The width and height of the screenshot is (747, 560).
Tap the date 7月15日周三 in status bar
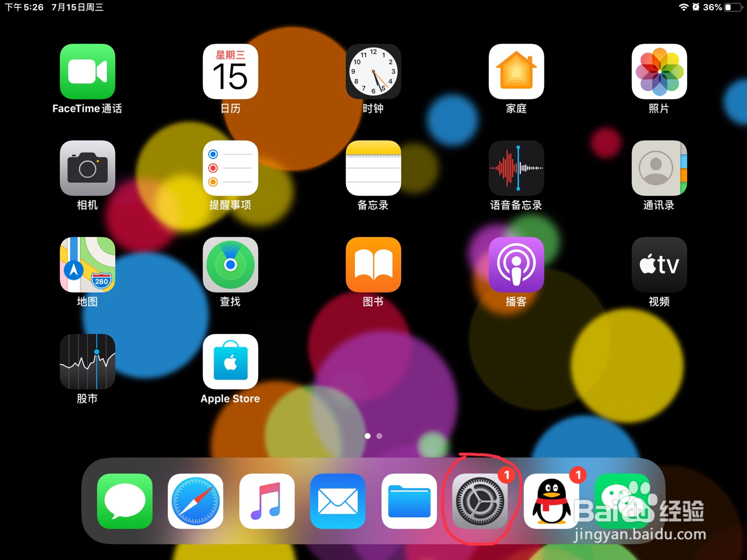(x=78, y=7)
